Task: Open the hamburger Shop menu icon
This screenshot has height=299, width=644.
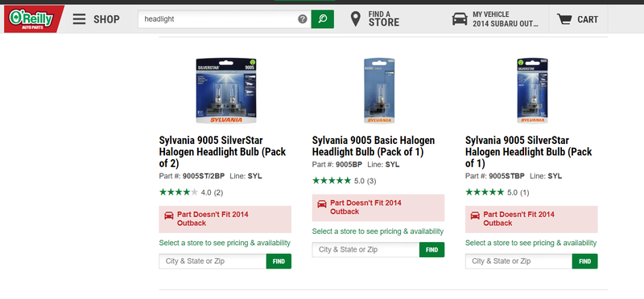Action: point(79,18)
